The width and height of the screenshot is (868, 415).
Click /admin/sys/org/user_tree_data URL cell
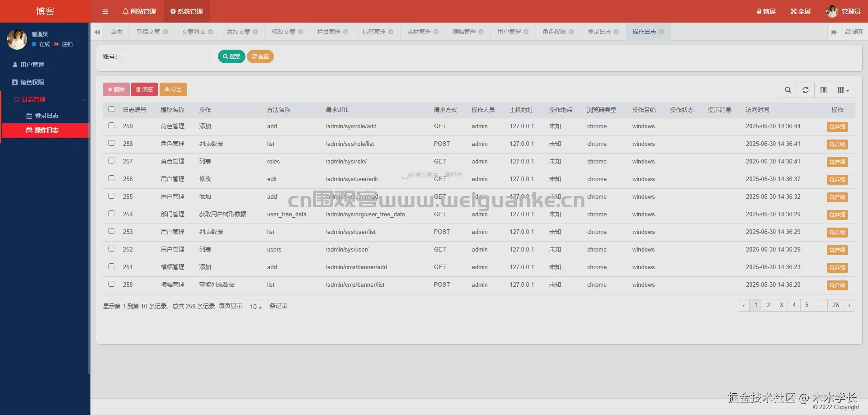tap(365, 214)
